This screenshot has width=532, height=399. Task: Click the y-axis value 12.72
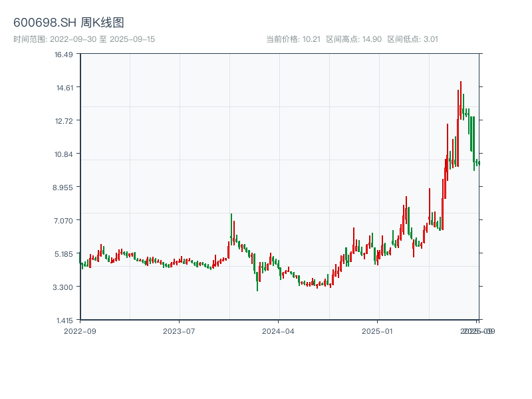point(64,121)
